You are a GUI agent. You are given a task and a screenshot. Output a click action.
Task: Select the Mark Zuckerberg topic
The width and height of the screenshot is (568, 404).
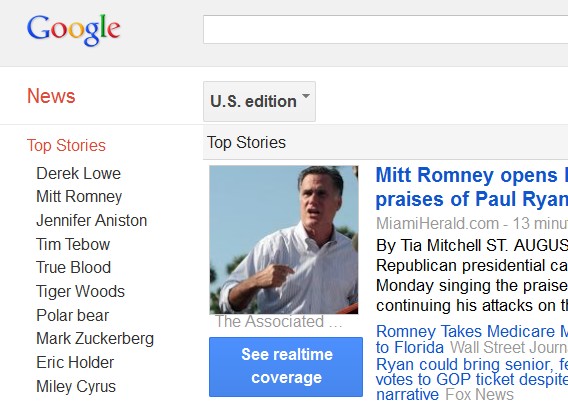click(x=95, y=339)
